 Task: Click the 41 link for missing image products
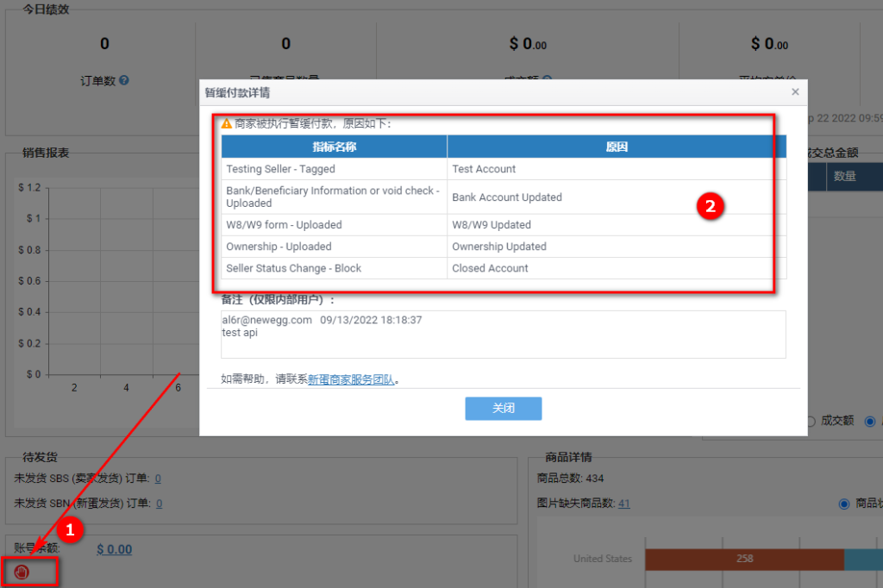623,503
